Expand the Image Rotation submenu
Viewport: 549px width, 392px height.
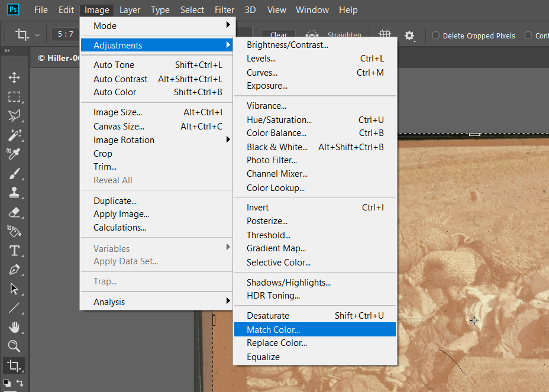pyautogui.click(x=157, y=140)
